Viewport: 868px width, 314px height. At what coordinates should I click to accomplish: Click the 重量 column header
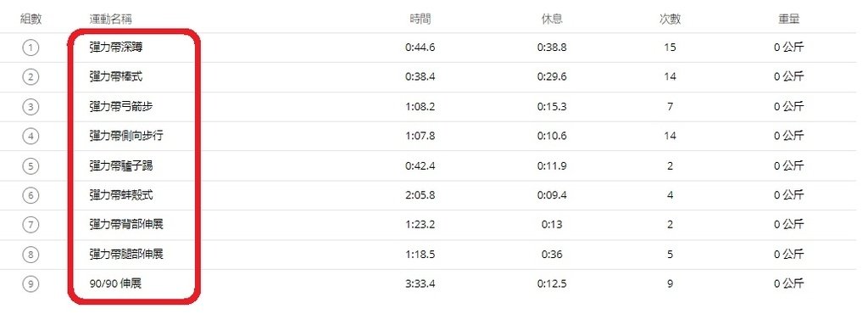pyautogui.click(x=788, y=19)
